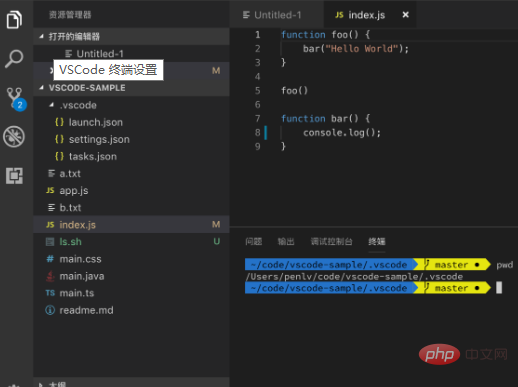Open ls.sh untracked file
Image resolution: width=518 pixels, height=387 pixels.
pyautogui.click(x=131, y=242)
